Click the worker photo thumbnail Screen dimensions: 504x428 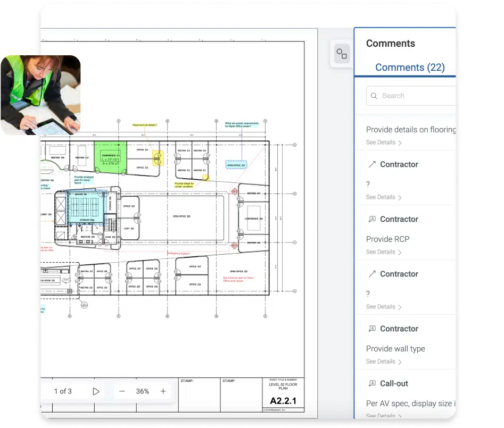tap(40, 95)
